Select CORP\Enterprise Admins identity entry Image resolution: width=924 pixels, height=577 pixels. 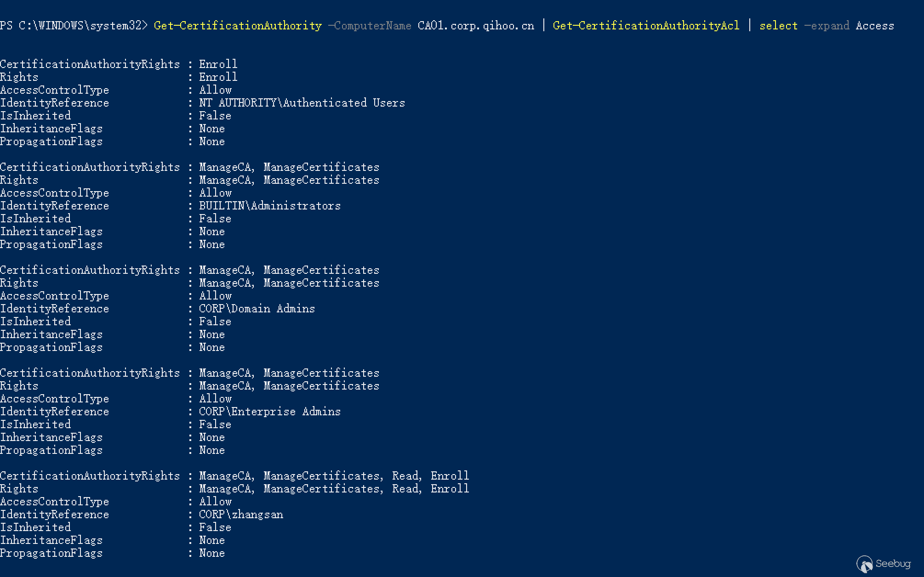[x=270, y=412]
